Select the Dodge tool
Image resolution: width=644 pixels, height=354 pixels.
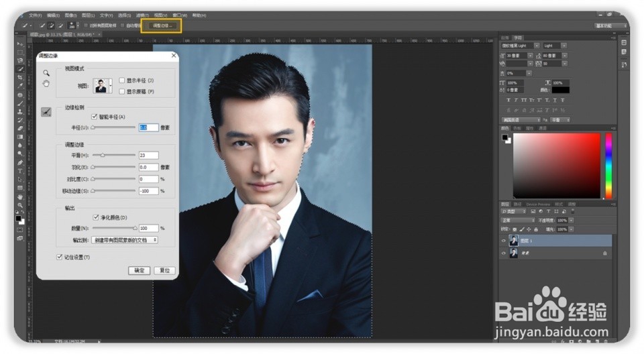point(19,154)
